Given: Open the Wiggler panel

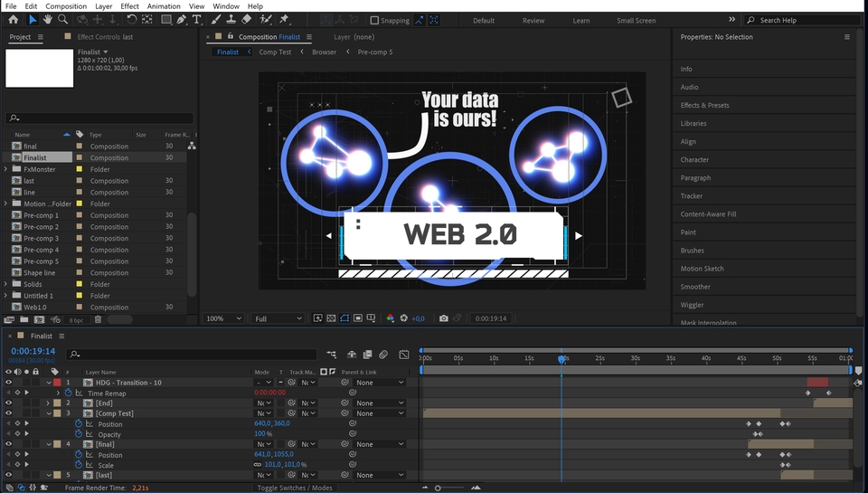Looking at the screenshot, I should tap(692, 305).
